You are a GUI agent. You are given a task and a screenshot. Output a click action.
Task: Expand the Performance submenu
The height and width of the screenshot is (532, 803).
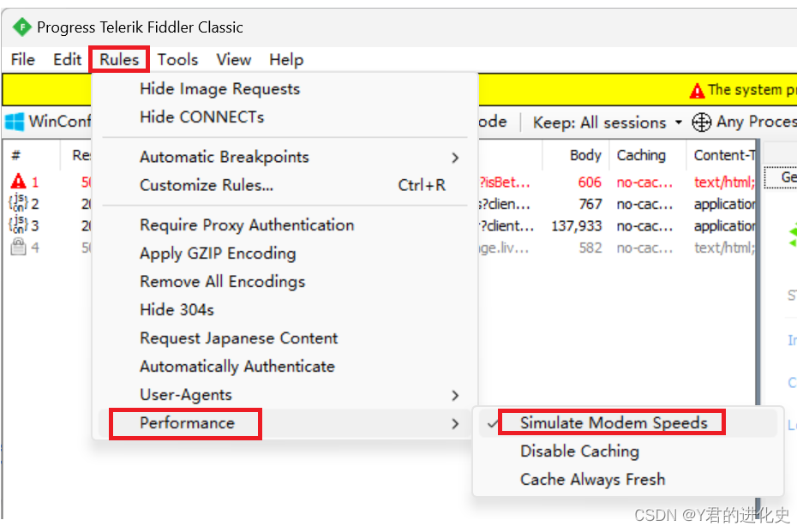(x=285, y=423)
